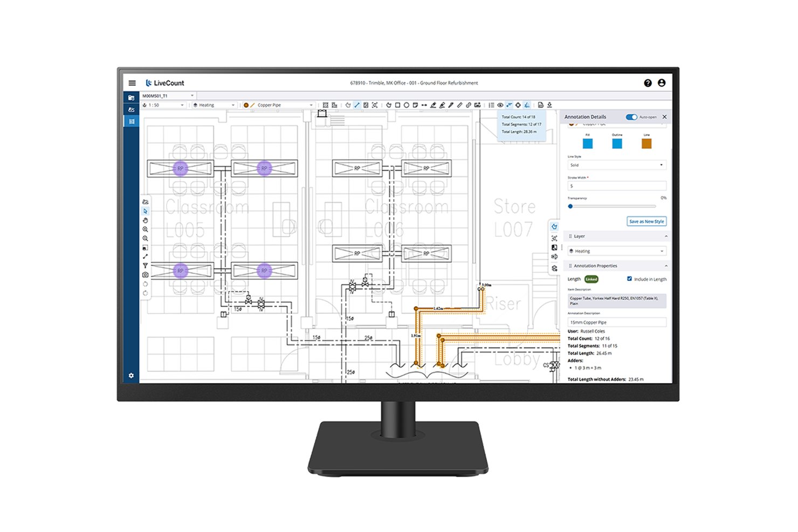Select the sticky note annotation tool
798x532 pixels.
tap(415, 105)
